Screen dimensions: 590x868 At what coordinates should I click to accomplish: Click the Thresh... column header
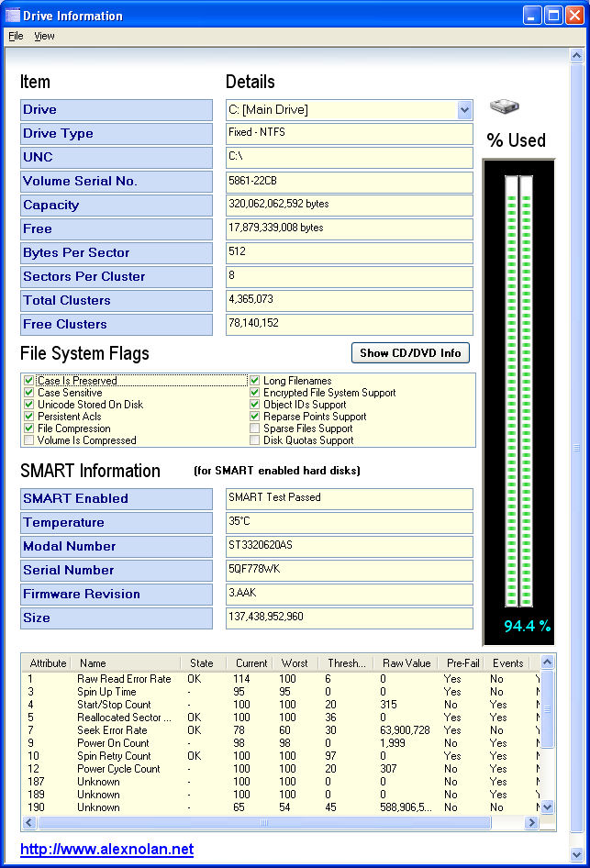[x=346, y=663]
